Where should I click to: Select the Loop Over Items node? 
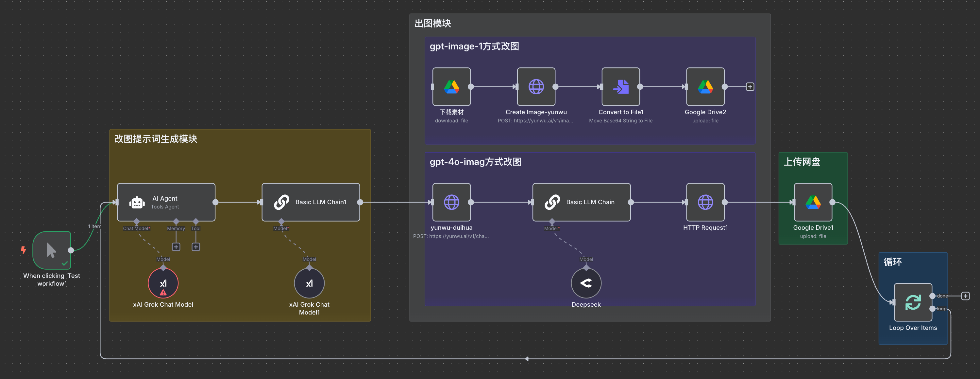click(x=913, y=302)
